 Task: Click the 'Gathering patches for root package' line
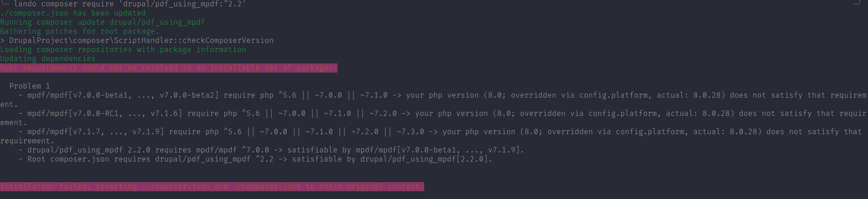click(x=80, y=31)
